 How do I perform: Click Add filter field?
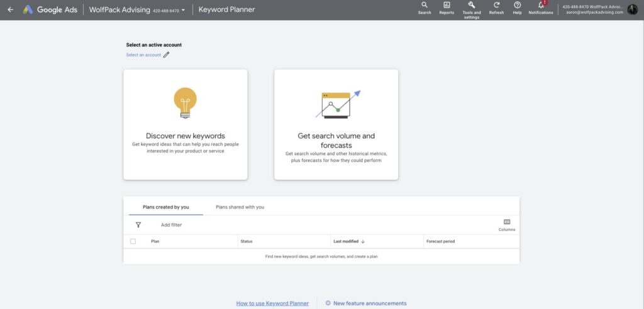tap(171, 225)
